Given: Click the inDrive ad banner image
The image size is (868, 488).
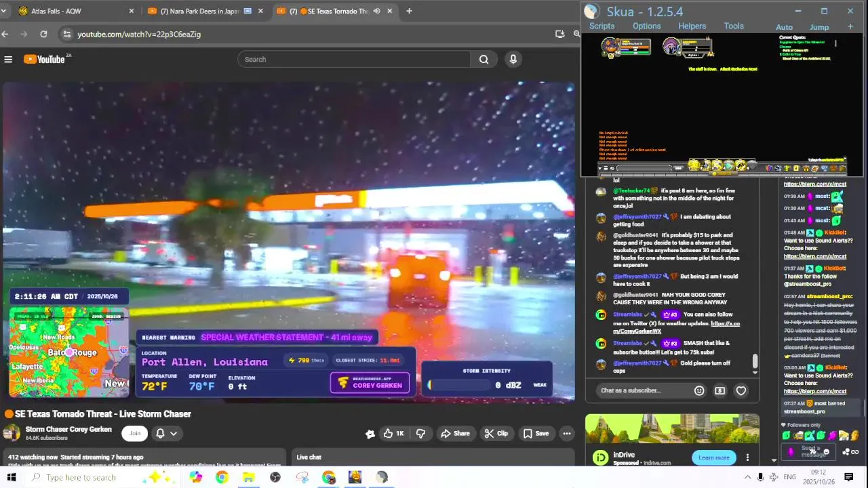Looking at the screenshot, I should 672,429.
